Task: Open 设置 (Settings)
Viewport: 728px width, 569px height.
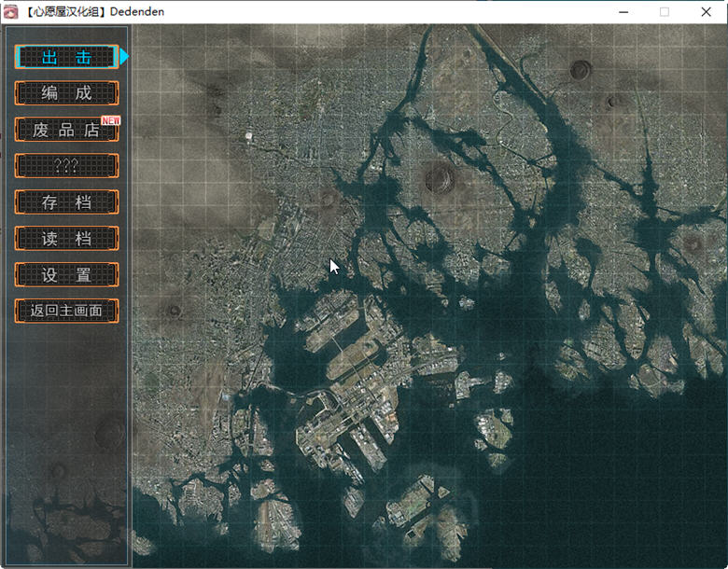Action: (66, 275)
